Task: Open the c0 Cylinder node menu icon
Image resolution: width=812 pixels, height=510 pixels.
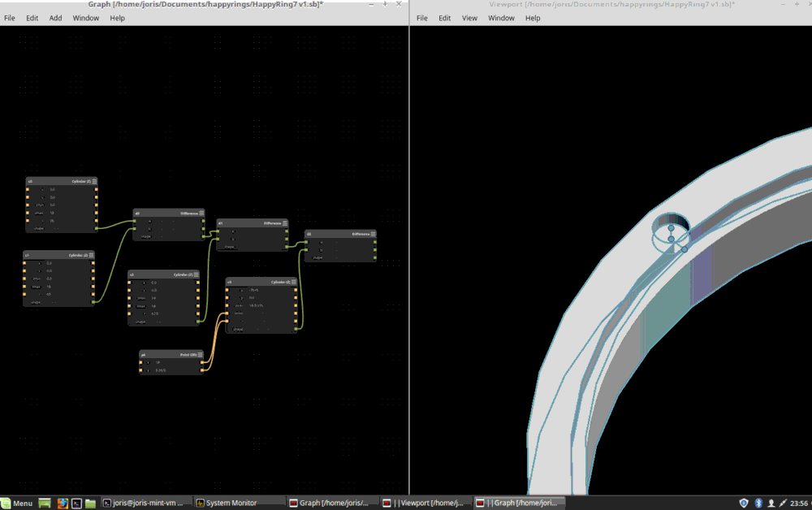Action: pyautogui.click(x=94, y=181)
